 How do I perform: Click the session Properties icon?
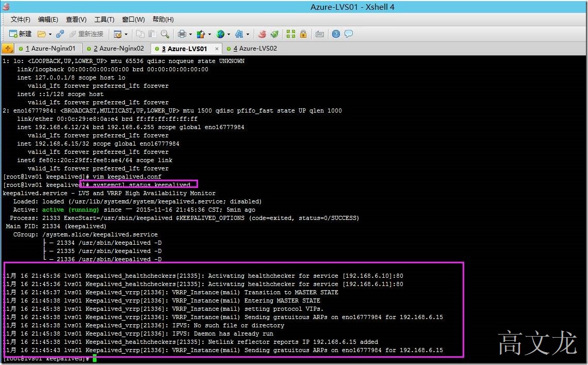pyautogui.click(x=118, y=34)
